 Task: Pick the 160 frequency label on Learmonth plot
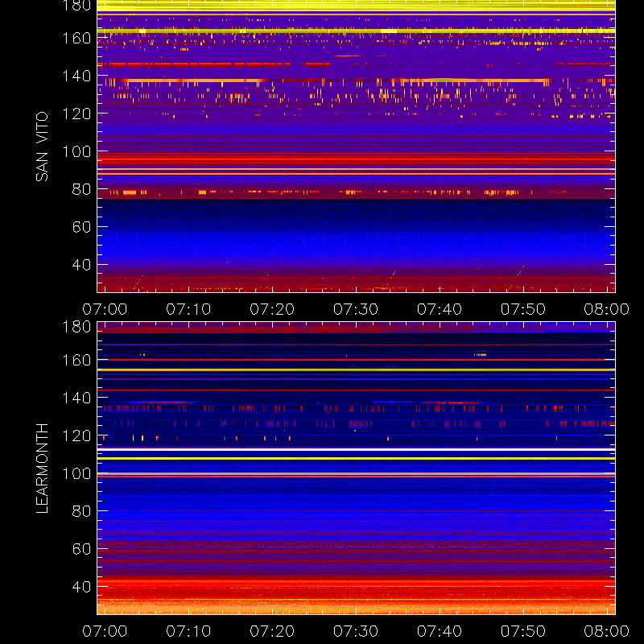(76, 360)
